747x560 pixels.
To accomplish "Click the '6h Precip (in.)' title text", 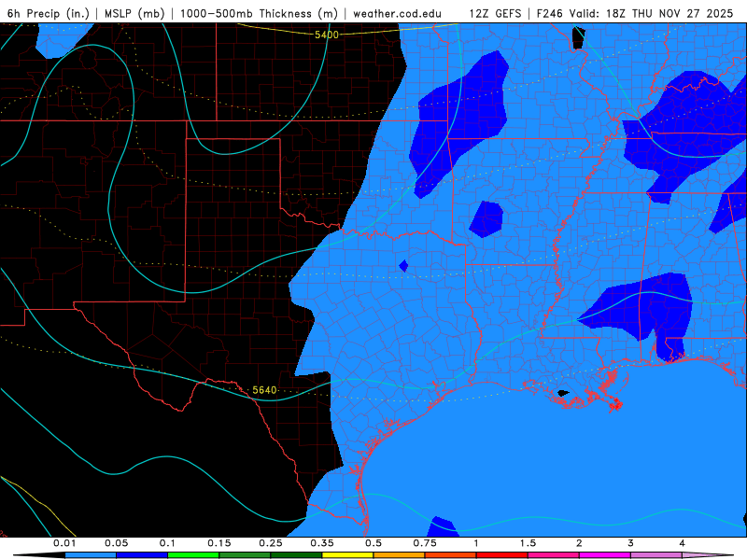I will tap(49, 13).
